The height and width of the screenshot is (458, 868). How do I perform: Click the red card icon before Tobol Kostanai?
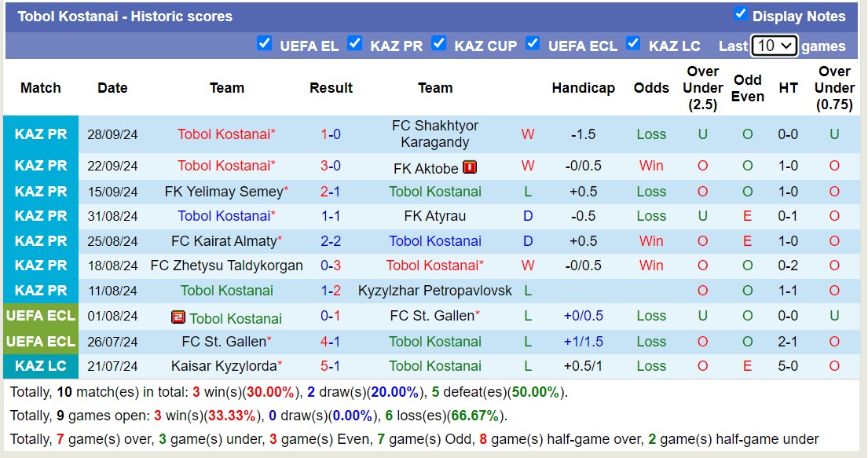(x=178, y=317)
